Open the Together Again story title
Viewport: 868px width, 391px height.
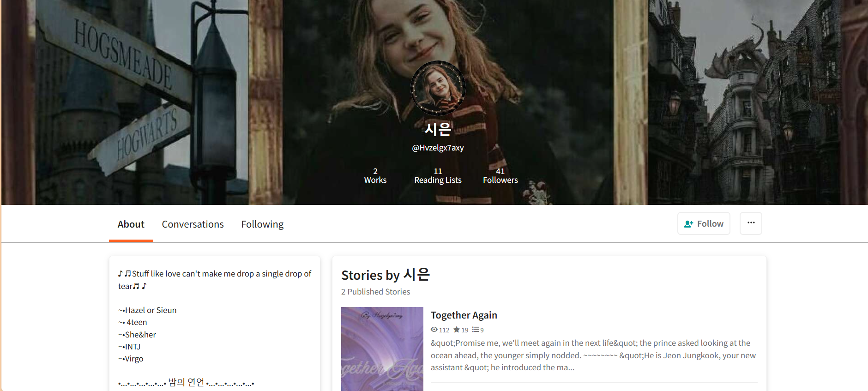(x=464, y=315)
